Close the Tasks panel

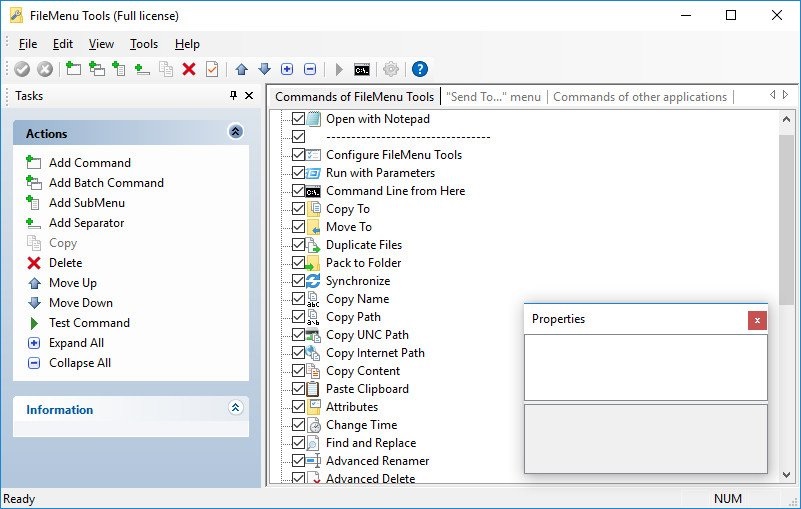click(x=249, y=96)
